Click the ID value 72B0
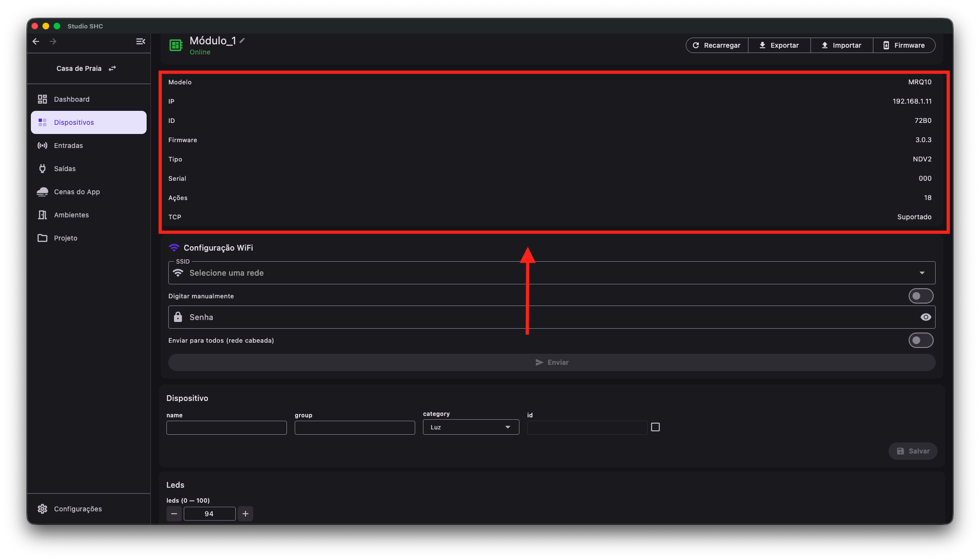This screenshot has width=980, height=560. pyautogui.click(x=923, y=120)
